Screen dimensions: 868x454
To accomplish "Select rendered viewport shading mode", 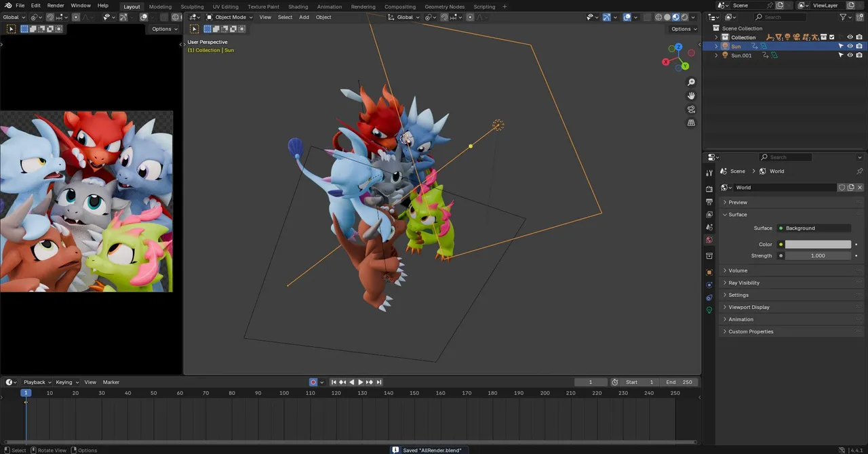I will 685,17.
